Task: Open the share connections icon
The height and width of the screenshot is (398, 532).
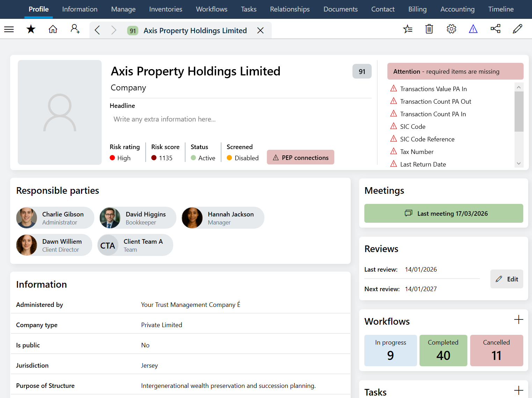Action: 495,29
